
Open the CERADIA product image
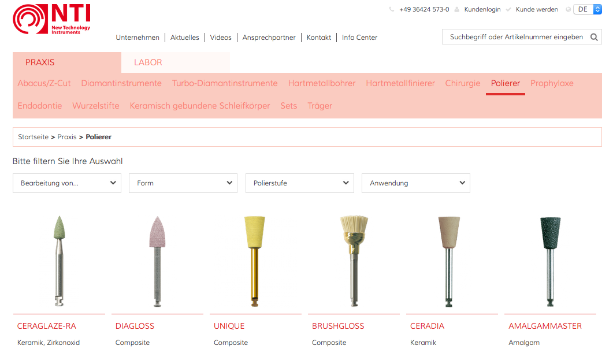[x=449, y=261]
